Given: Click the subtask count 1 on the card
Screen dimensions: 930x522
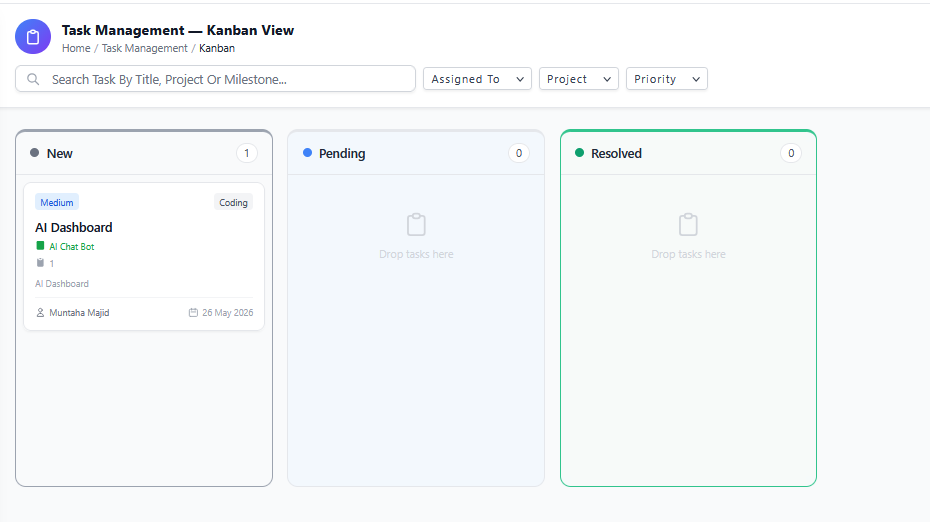Looking at the screenshot, I should (x=52, y=263).
